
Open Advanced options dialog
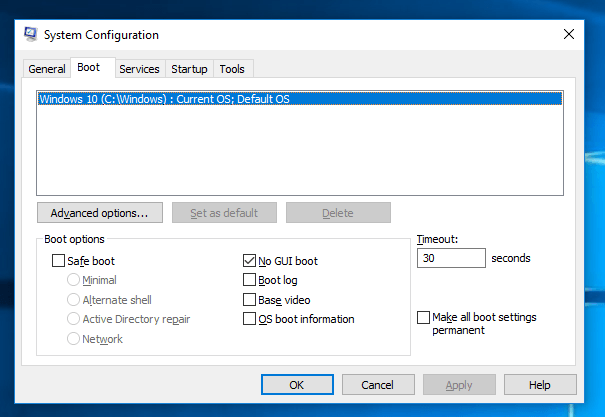point(100,213)
